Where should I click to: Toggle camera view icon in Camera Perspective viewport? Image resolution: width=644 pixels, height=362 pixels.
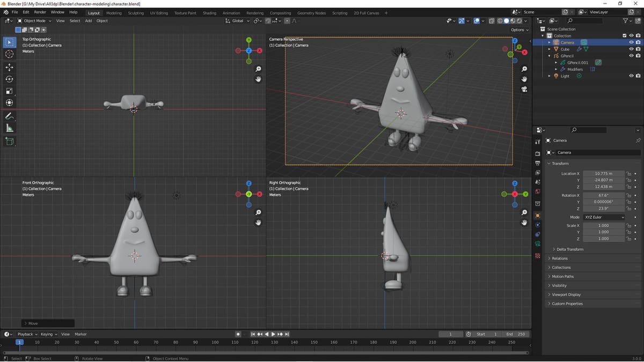pos(524,89)
